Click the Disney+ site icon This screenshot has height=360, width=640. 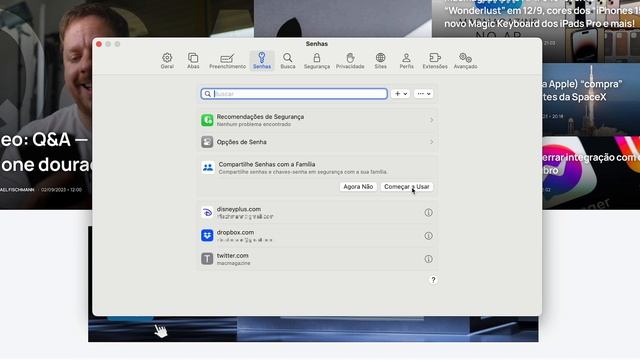[207, 212]
